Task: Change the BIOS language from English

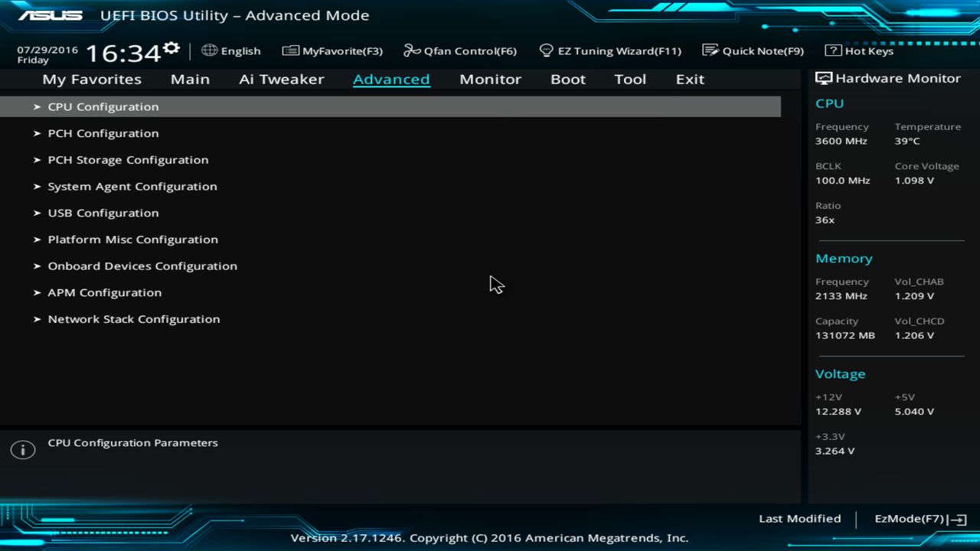Action: [231, 51]
